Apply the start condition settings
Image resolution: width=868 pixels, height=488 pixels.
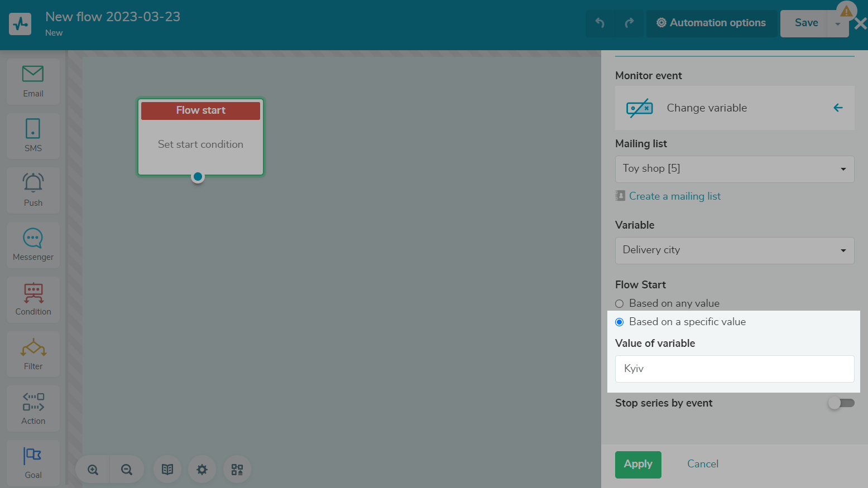pyautogui.click(x=638, y=465)
